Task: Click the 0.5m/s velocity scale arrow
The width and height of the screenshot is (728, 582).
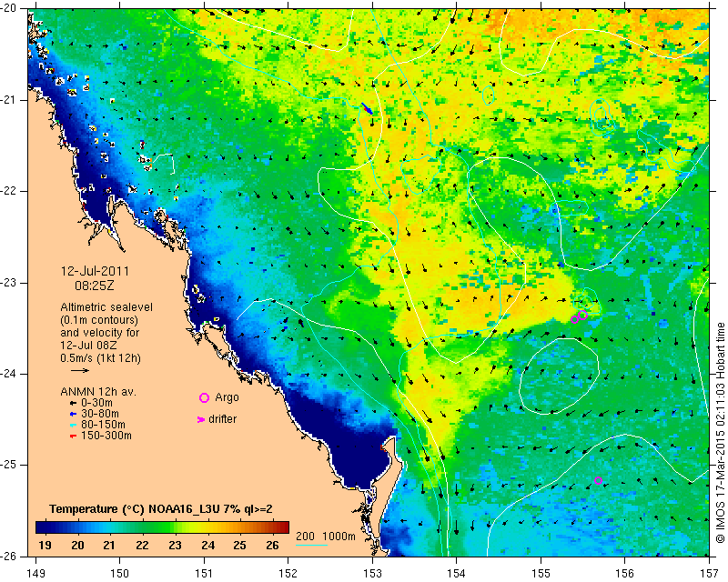Action: (x=80, y=370)
